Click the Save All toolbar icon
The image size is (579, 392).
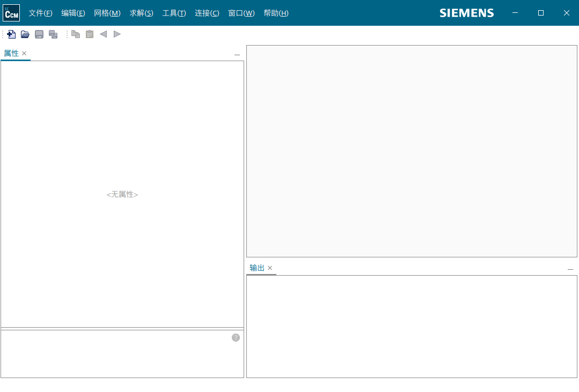53,34
